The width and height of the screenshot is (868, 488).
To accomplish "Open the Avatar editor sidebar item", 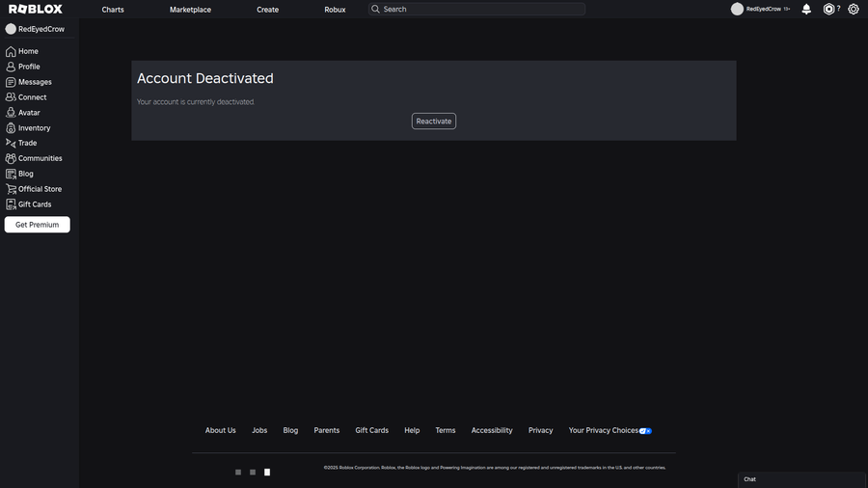I will click(x=23, y=112).
